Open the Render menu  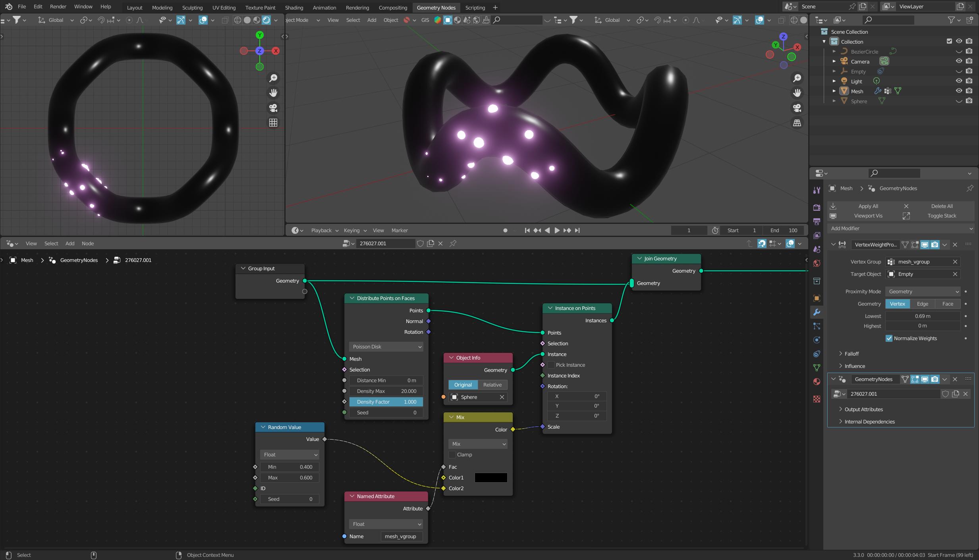[58, 7]
